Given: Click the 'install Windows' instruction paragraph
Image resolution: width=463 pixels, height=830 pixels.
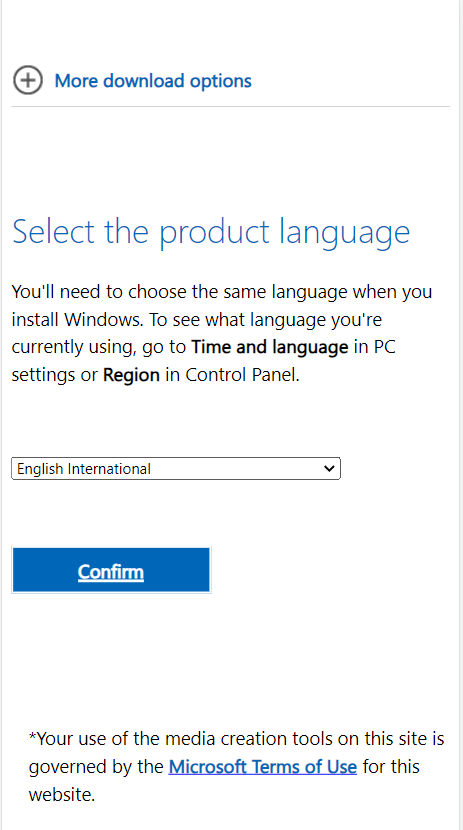Looking at the screenshot, I should point(222,333).
